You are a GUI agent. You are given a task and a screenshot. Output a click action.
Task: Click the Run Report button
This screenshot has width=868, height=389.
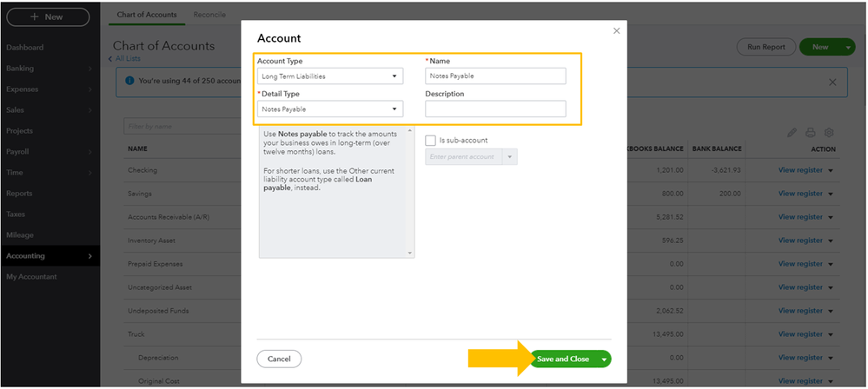(x=766, y=48)
